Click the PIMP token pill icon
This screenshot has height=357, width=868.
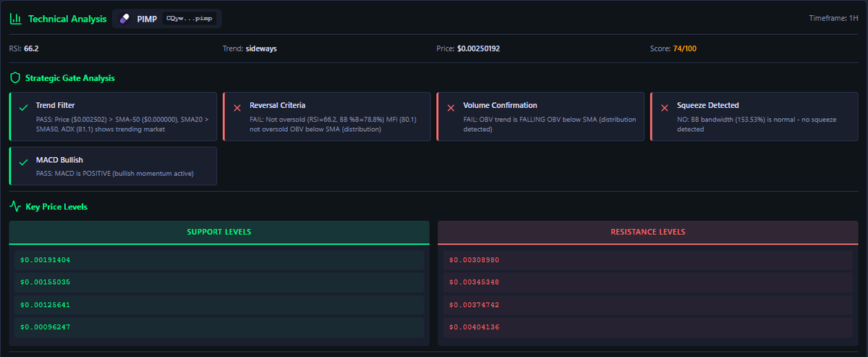coord(124,19)
